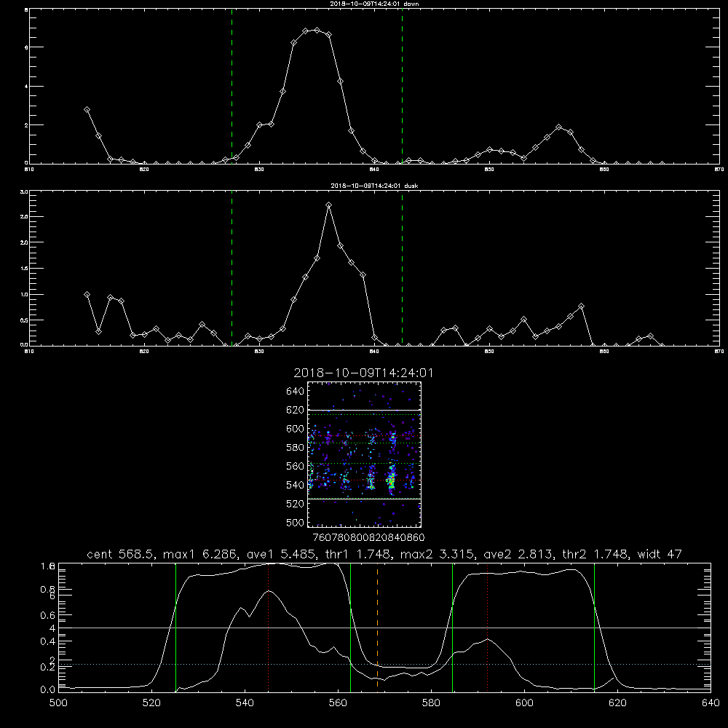Screen dimensions: 728x728
Task: Click the '640' x-axis label of bottom plot
Action: 711,703
